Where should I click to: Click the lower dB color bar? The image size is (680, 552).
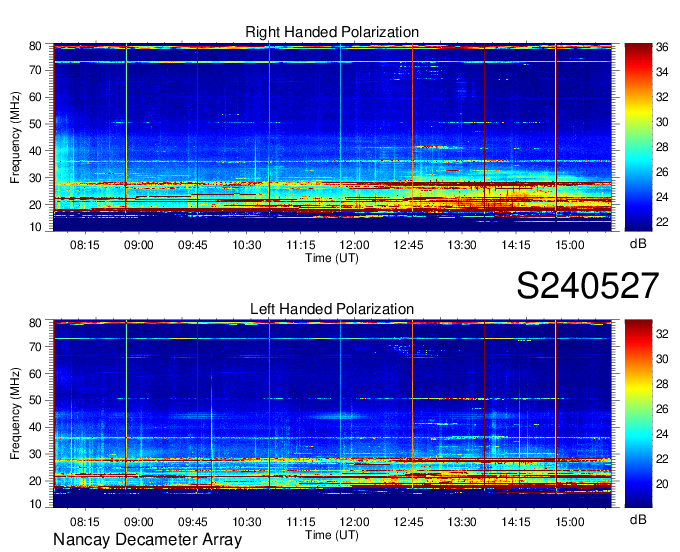coord(638,414)
